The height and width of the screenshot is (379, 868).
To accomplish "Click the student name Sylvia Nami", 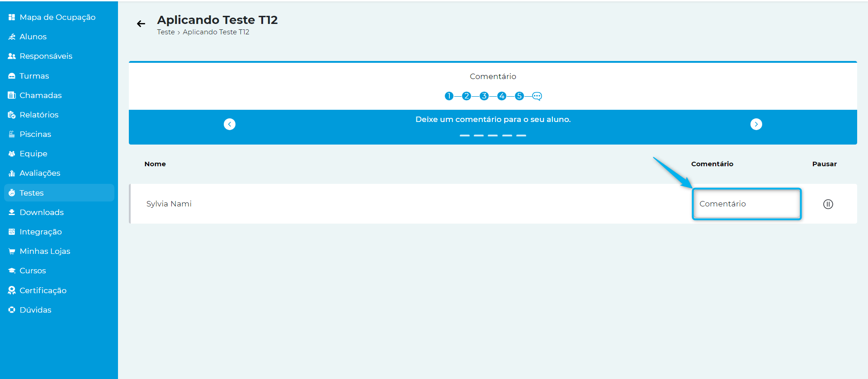I will [169, 204].
